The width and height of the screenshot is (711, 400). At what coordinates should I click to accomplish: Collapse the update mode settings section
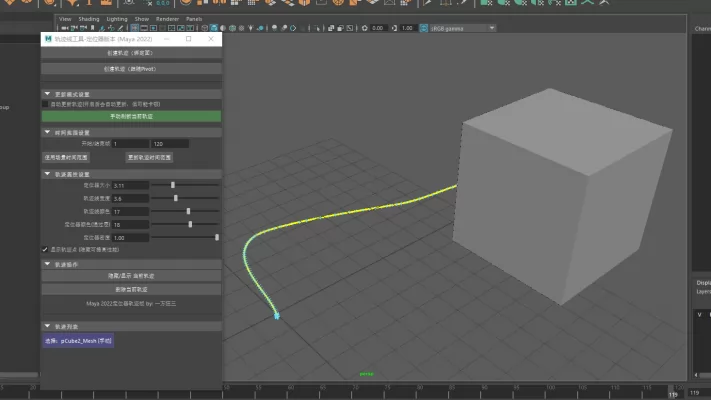click(47, 94)
